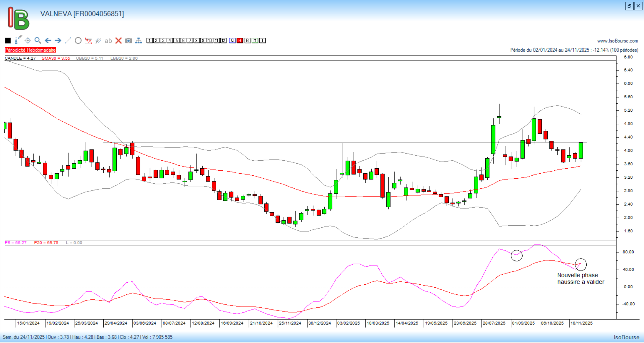This screenshot has height=343, width=644.
Task: Click the black color square in toolbar
Action: click(8, 41)
